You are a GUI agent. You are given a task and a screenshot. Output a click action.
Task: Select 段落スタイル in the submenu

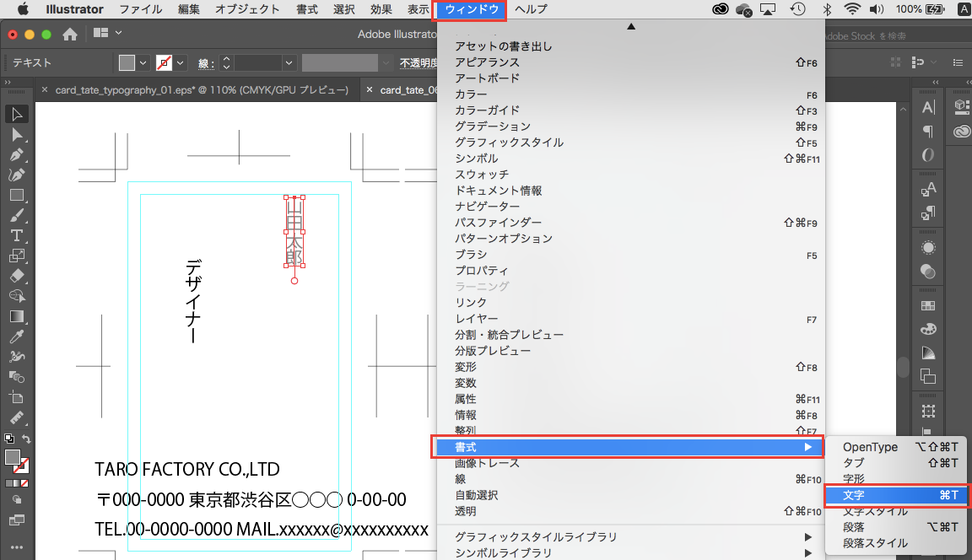(876, 543)
